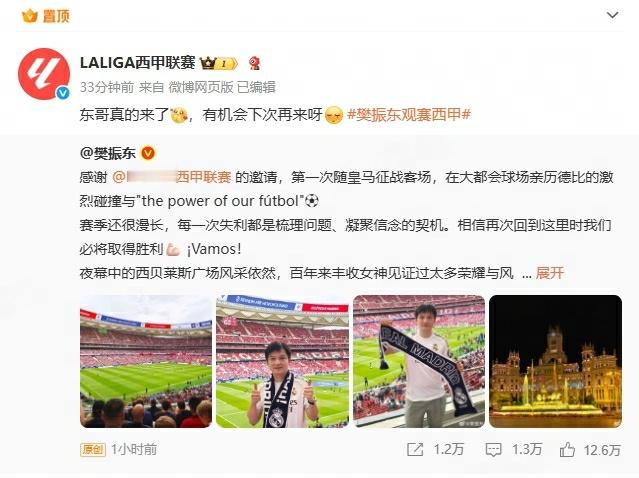Expand full text with 展开 link
The image size is (639, 478).
(x=550, y=273)
